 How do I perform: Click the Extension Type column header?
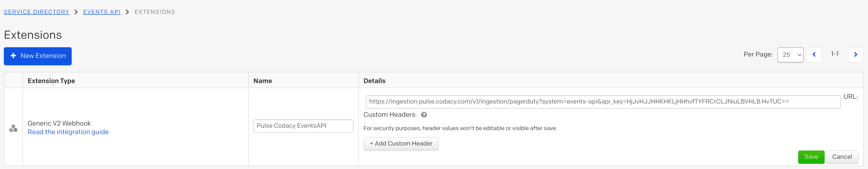pos(51,81)
